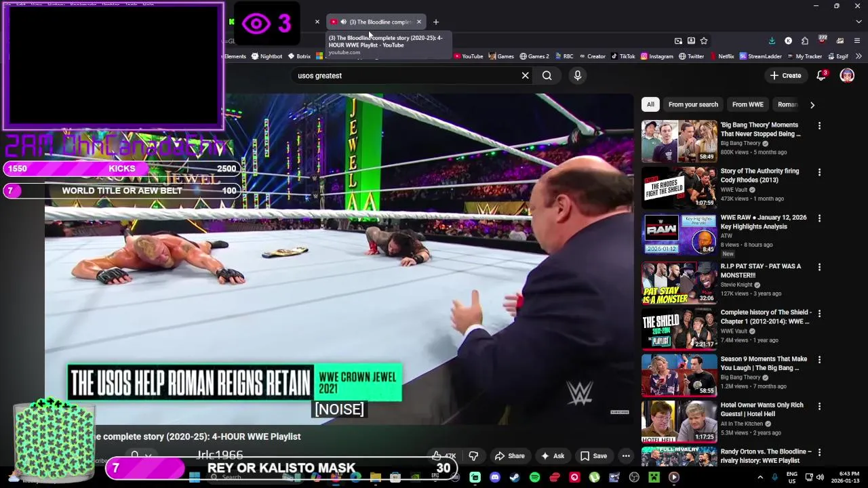The height and width of the screenshot is (488, 868).
Task: Open the browser application menu
Action: pyautogui.click(x=856, y=41)
